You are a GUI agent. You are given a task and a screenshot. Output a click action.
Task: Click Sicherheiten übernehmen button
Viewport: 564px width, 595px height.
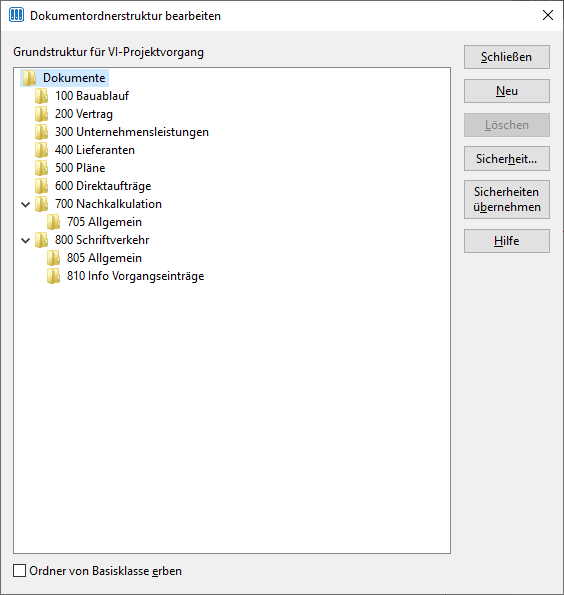pyautogui.click(x=507, y=200)
